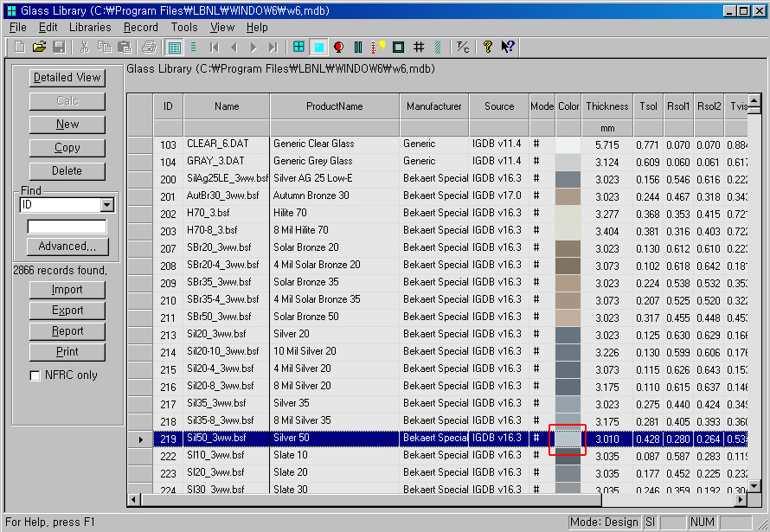
Task: Go to the first record arrow icon
Action: pyautogui.click(x=214, y=47)
